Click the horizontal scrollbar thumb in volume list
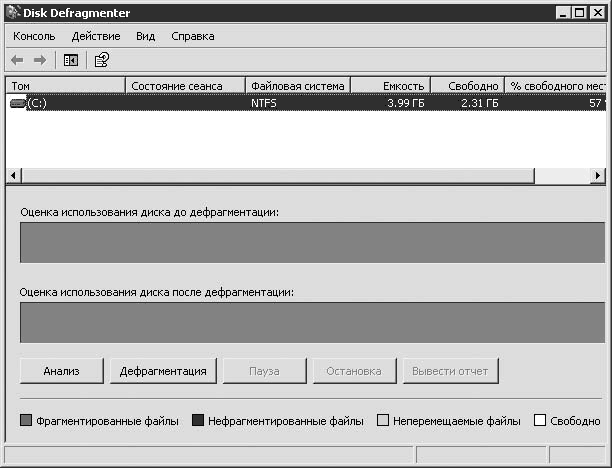Screen dimensions: 612x468 [x=278, y=176]
